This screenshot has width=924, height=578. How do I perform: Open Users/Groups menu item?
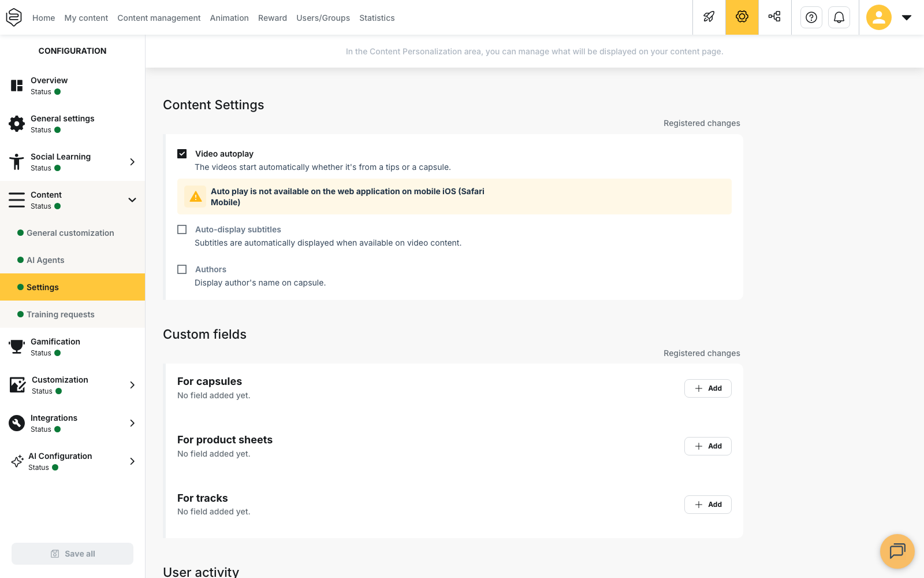click(x=323, y=18)
